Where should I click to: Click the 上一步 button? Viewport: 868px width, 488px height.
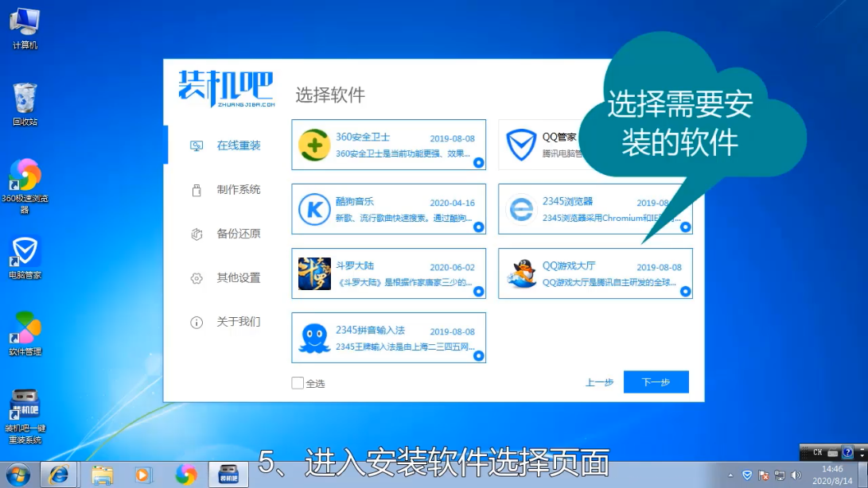pos(598,381)
